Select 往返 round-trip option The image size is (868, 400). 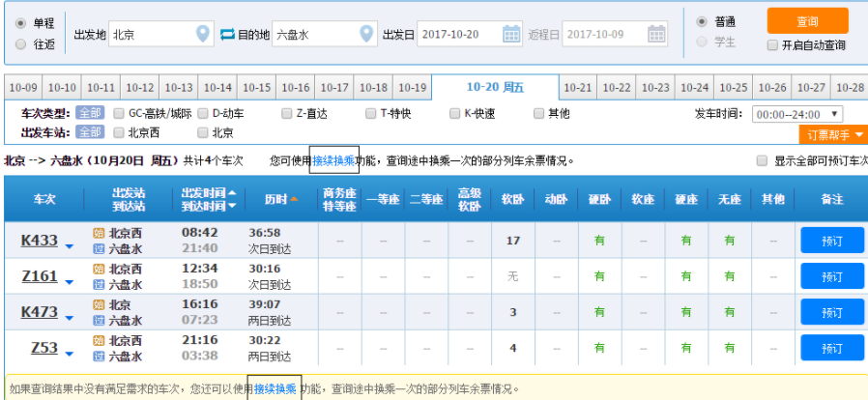tap(21, 44)
